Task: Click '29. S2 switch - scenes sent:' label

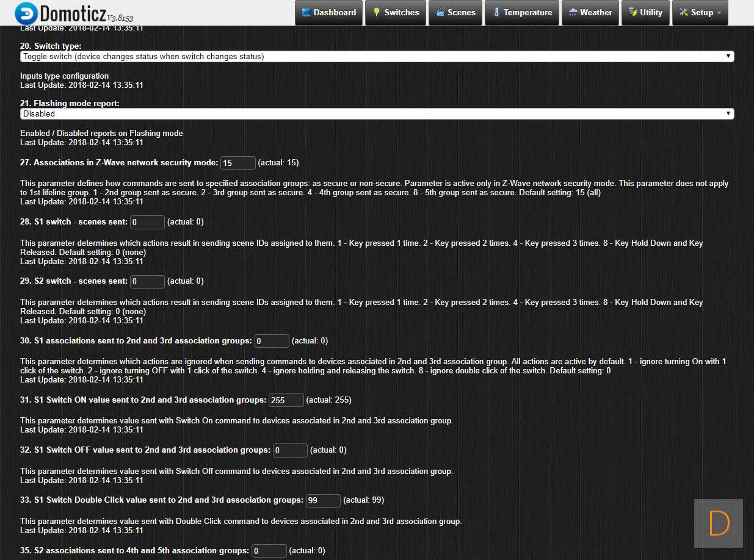Action: pos(74,281)
